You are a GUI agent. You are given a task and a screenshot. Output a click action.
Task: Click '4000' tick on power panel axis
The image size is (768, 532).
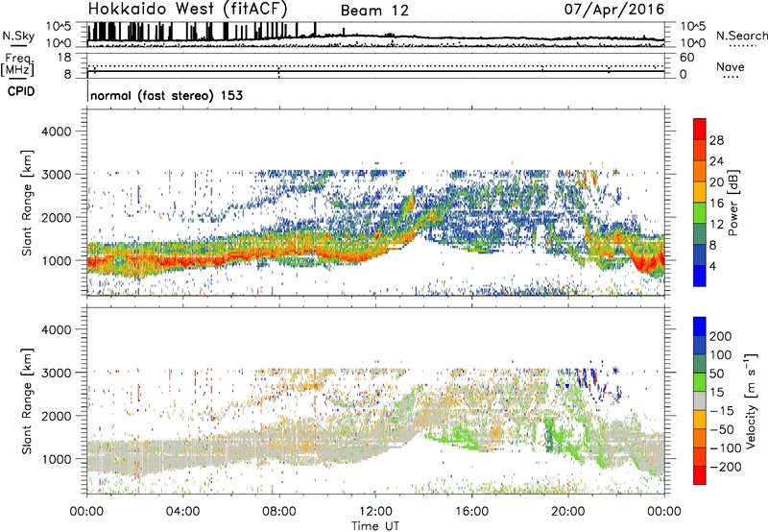tap(56, 132)
